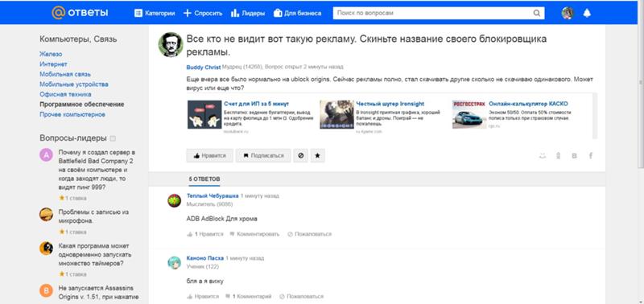Open ad Честный шутер Ironsight
This screenshot has height=304, width=644.
[x=390, y=104]
